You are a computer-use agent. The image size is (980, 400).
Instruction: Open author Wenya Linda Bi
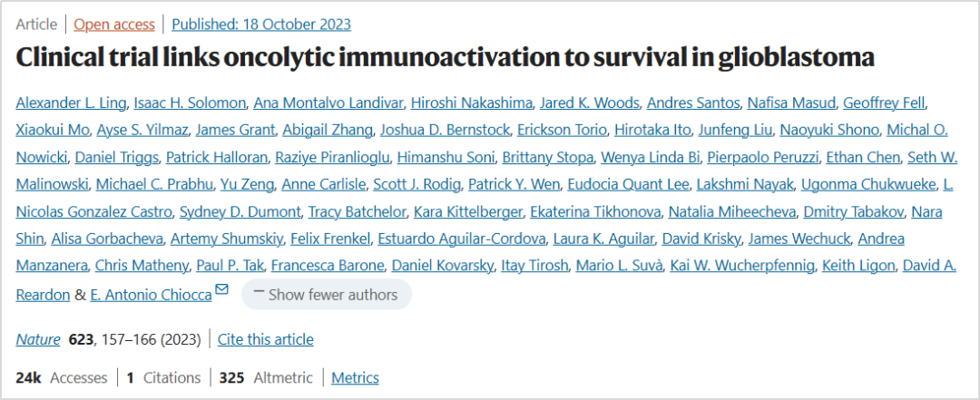click(651, 157)
